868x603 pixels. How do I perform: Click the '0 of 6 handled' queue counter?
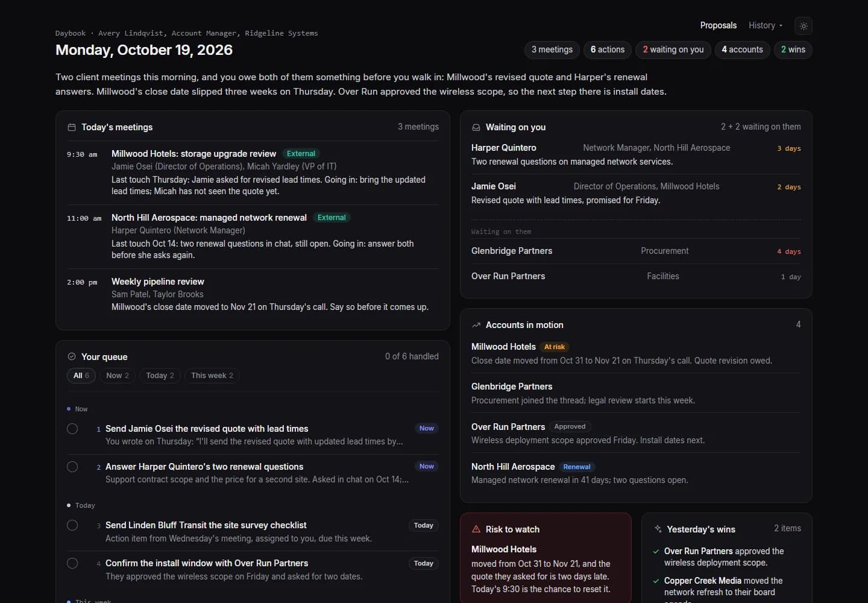(412, 356)
